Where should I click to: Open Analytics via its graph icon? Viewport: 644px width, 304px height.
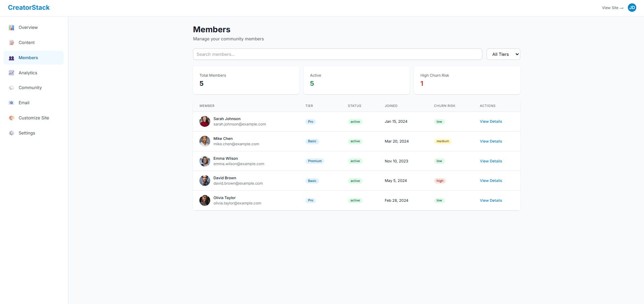pos(11,73)
